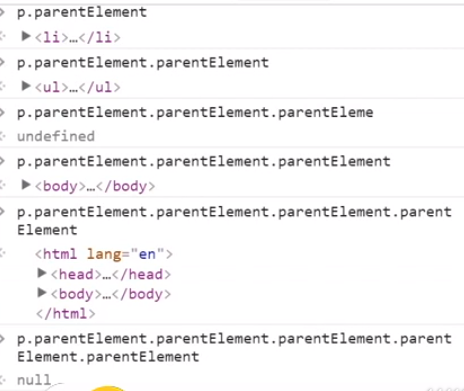This screenshot has width=464, height=391.
Task: Expand the <head> node inside html
Action: pos(42,273)
